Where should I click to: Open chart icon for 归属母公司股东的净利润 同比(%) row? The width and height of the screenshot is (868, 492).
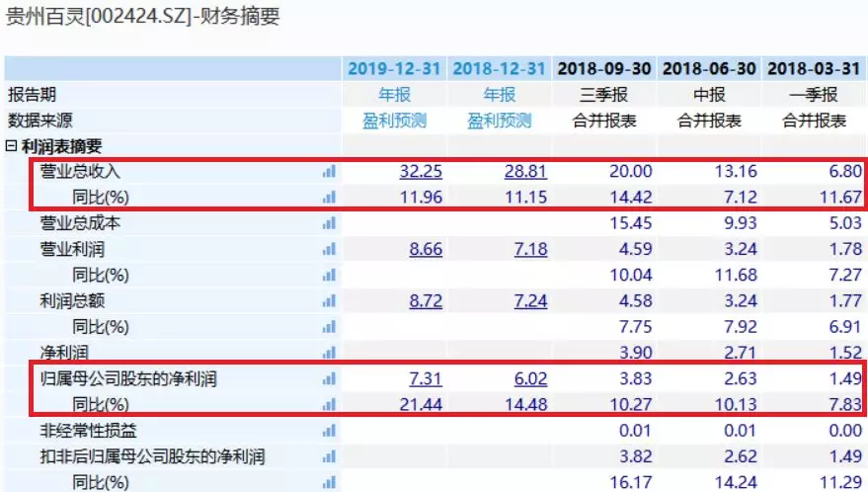click(329, 404)
